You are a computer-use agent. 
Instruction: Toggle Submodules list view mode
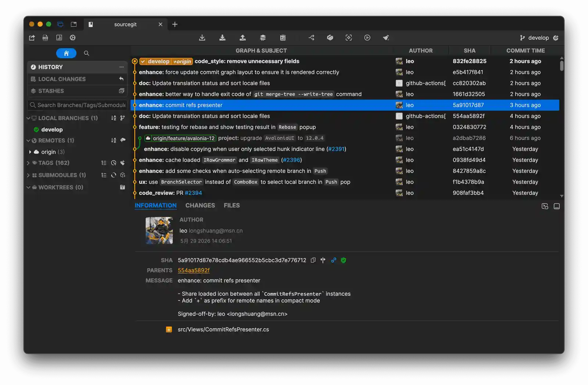pyautogui.click(x=104, y=175)
